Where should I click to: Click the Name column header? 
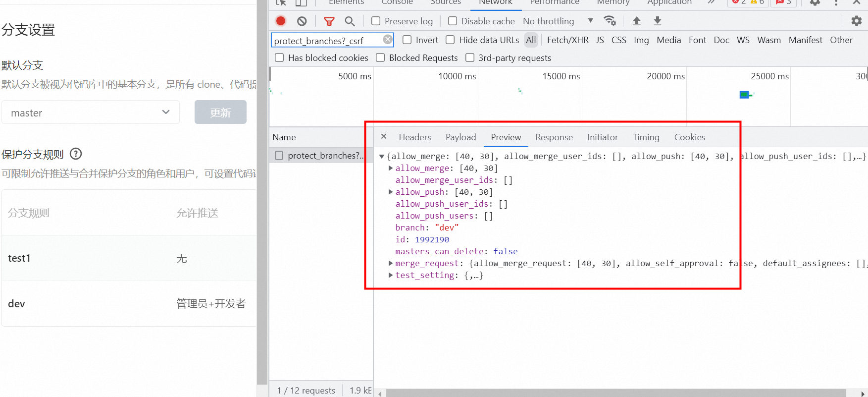(x=321, y=137)
